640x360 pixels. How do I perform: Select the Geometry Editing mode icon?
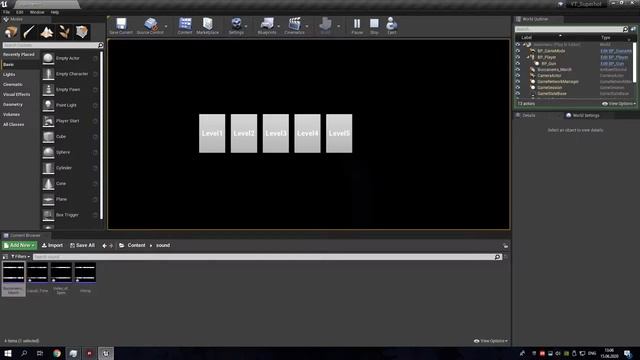tap(82, 32)
